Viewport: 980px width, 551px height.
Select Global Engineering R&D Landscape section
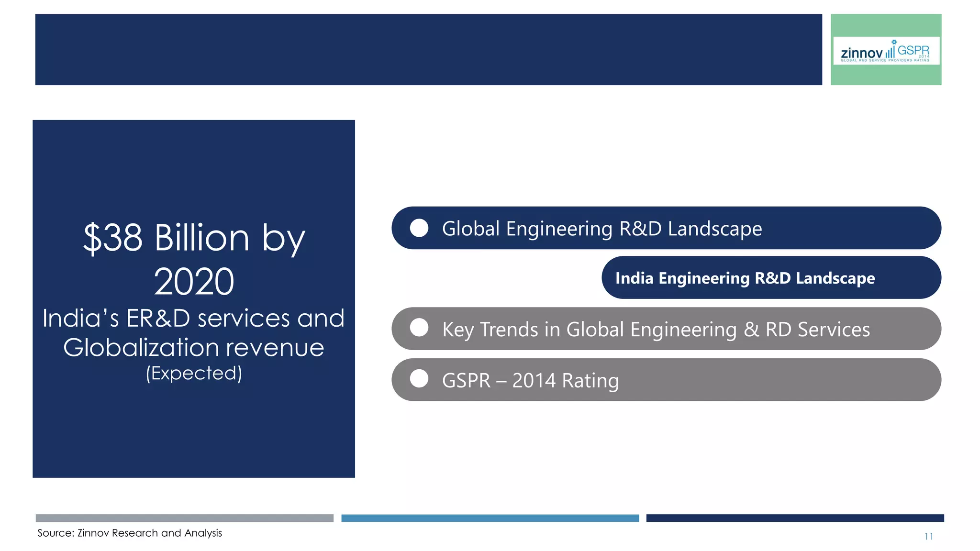(x=601, y=228)
